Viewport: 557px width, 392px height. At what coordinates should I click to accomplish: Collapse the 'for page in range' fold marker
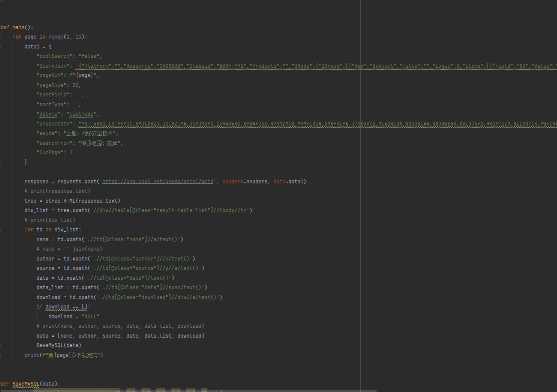[x=0, y=37]
